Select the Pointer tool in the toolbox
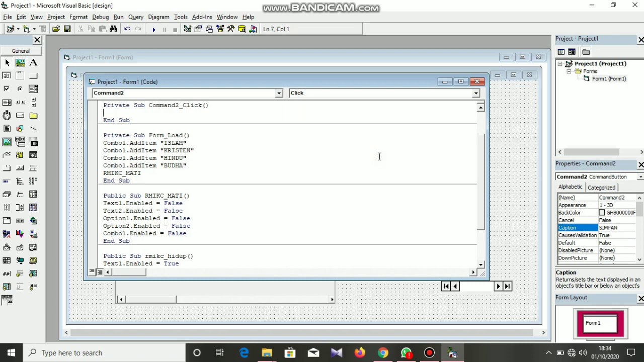The width and height of the screenshot is (644, 362). click(x=7, y=63)
